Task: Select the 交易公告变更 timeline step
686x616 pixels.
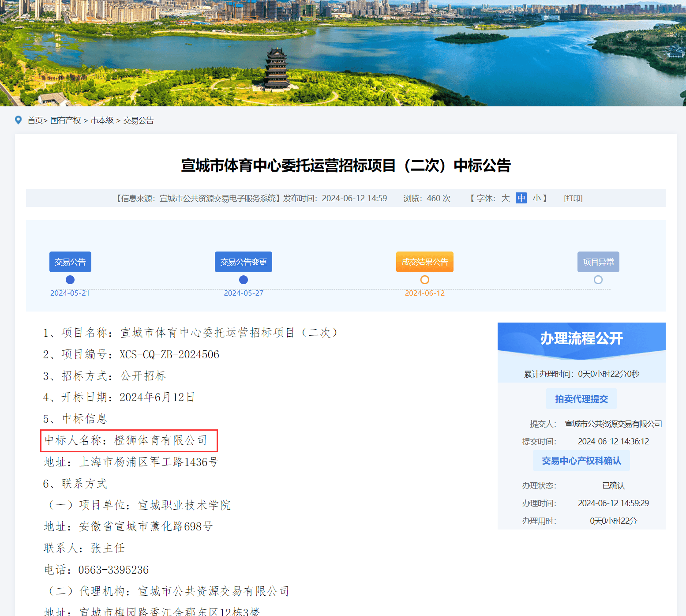Action: pyautogui.click(x=244, y=262)
